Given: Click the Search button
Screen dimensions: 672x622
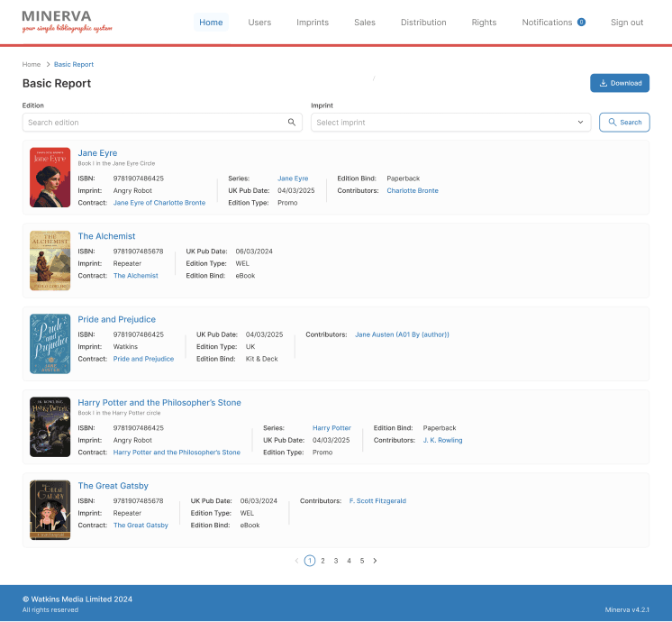Looking at the screenshot, I should 623,123.
